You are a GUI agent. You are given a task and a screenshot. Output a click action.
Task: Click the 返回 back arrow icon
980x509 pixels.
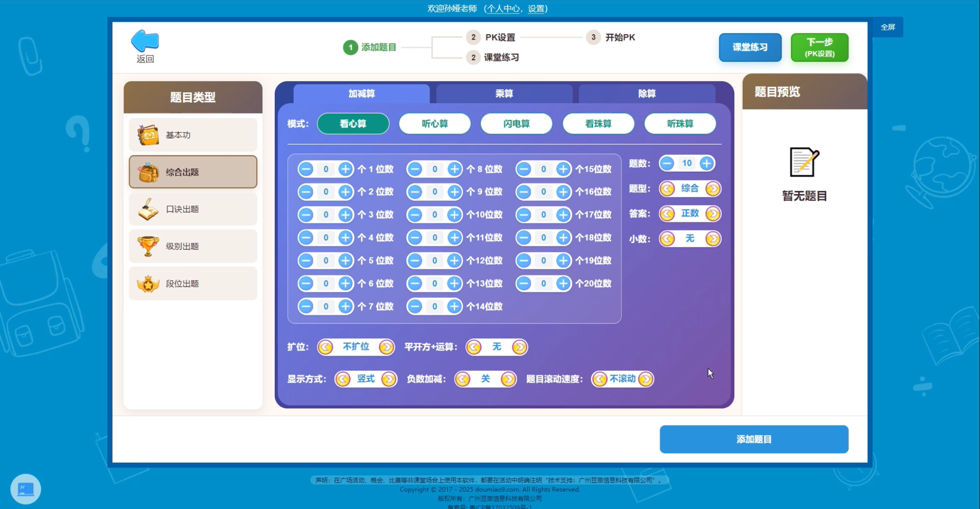tap(144, 41)
